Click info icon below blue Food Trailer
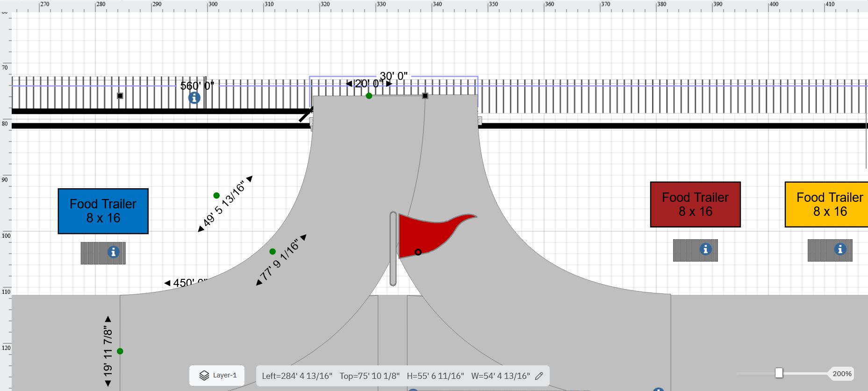The width and height of the screenshot is (868, 391). click(113, 252)
